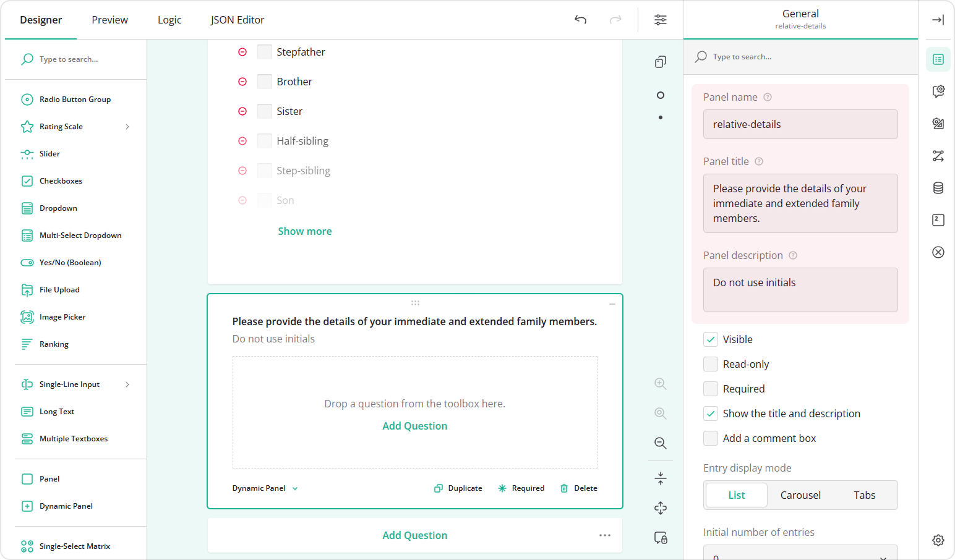
Task: Select the Panel name input field
Action: [x=800, y=124]
